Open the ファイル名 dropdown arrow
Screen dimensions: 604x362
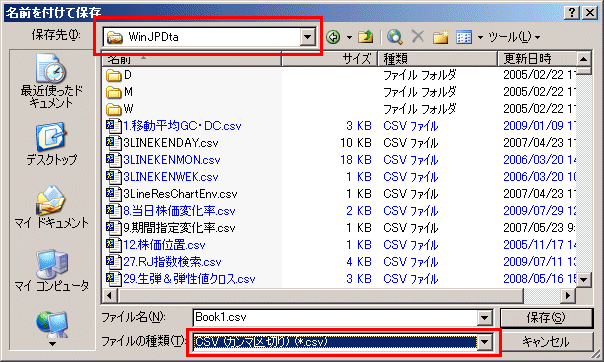tap(485, 318)
